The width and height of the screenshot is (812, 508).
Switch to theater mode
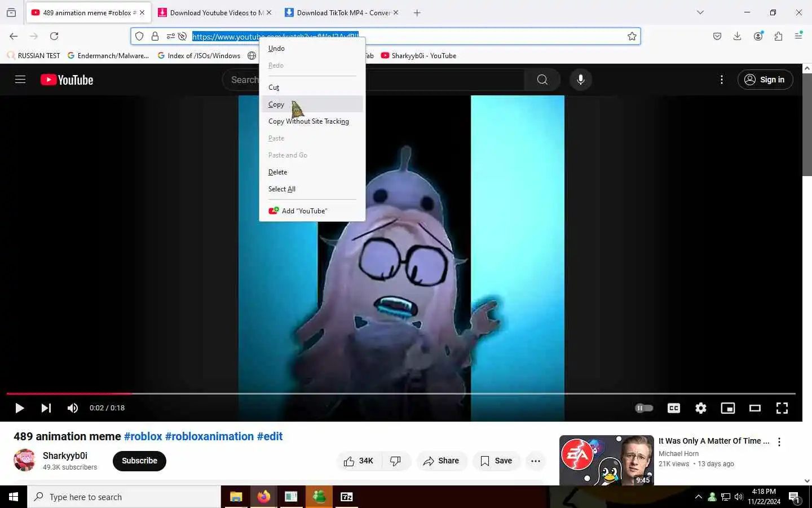[x=755, y=408]
